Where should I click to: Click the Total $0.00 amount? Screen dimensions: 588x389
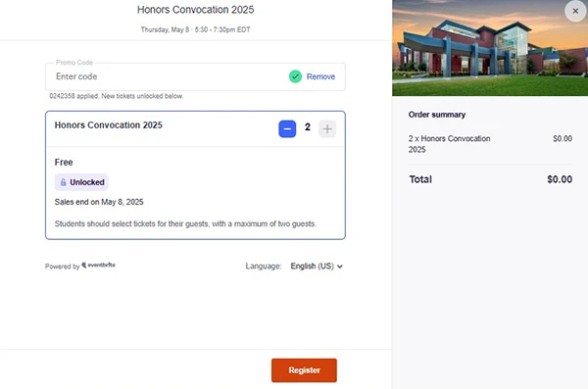(560, 179)
